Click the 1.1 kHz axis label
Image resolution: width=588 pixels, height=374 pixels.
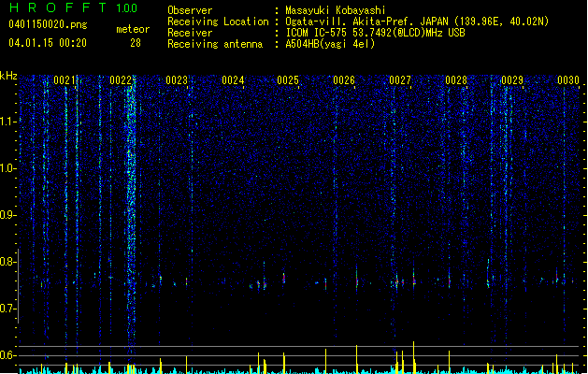[x=8, y=122]
